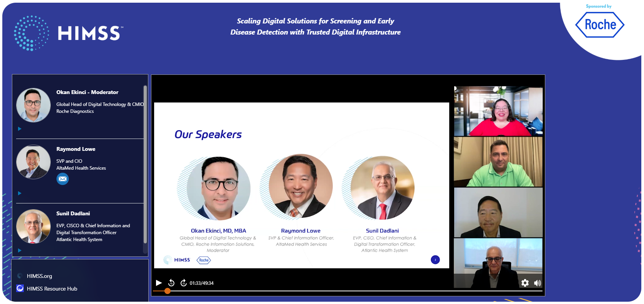Click the video progress bar handle
This screenshot has width=644, height=304.
pos(168,291)
